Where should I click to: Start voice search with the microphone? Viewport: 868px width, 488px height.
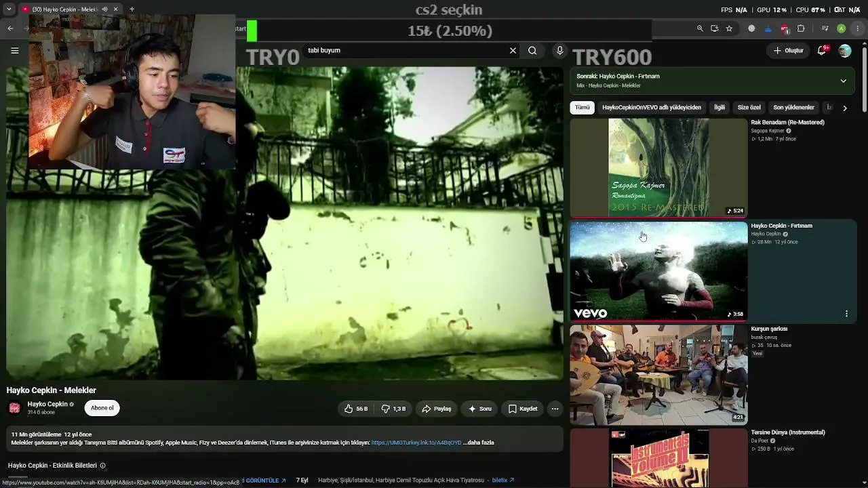[x=559, y=50]
